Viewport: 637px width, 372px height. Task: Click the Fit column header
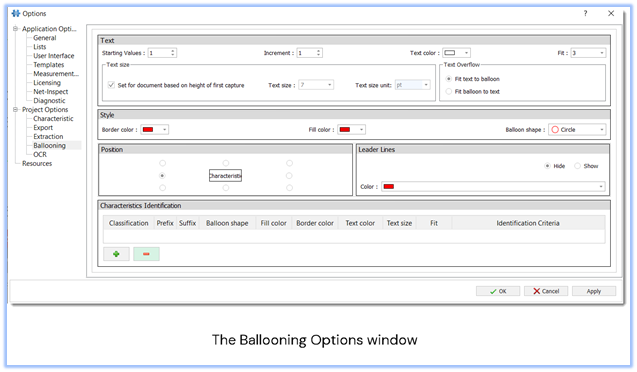click(x=434, y=223)
